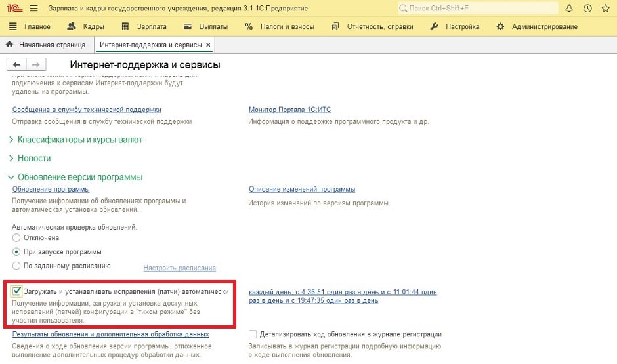
Task: Open Налоги и взносы menu section
Action: 287,26
